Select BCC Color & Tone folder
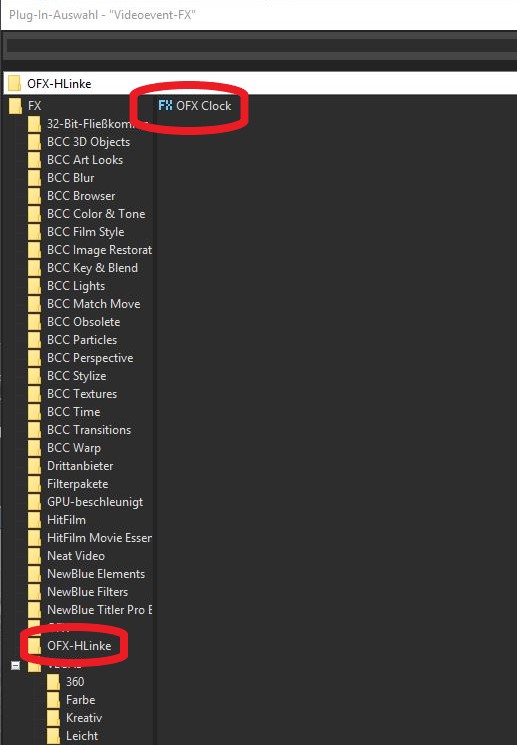The height and width of the screenshot is (745, 517). (96, 214)
